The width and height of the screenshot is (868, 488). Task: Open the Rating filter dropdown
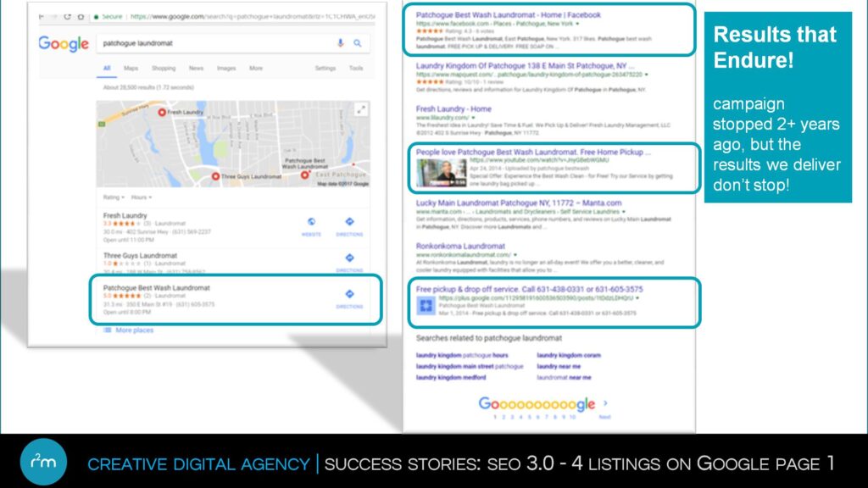(114, 197)
